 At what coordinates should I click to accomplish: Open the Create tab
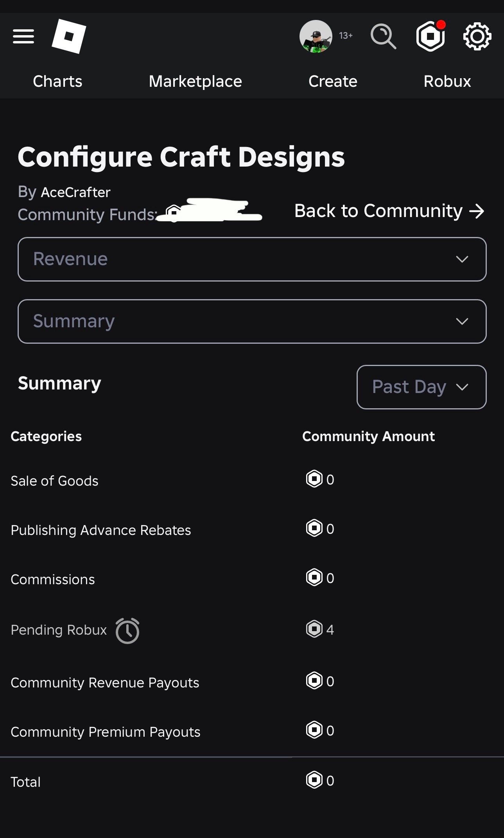pyautogui.click(x=333, y=81)
